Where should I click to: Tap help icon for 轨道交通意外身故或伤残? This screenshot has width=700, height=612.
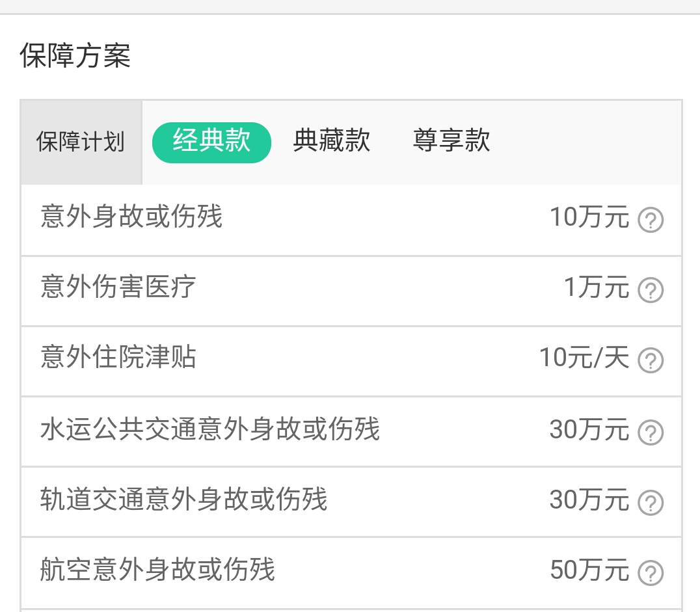point(650,502)
